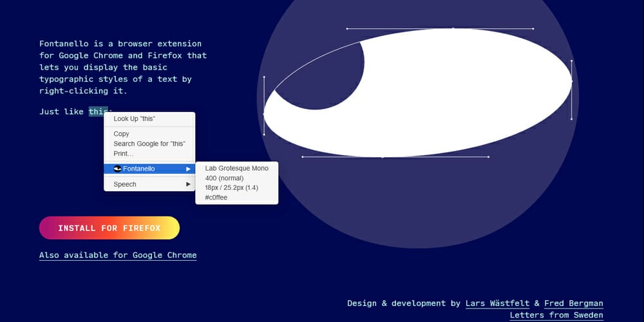Open the Fred Bergman link
644x322 pixels.
click(574, 303)
